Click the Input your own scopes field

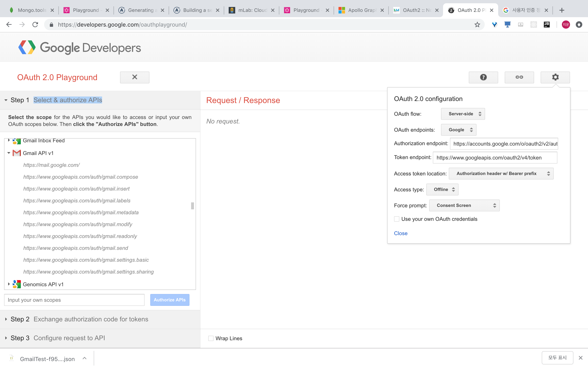coord(74,300)
